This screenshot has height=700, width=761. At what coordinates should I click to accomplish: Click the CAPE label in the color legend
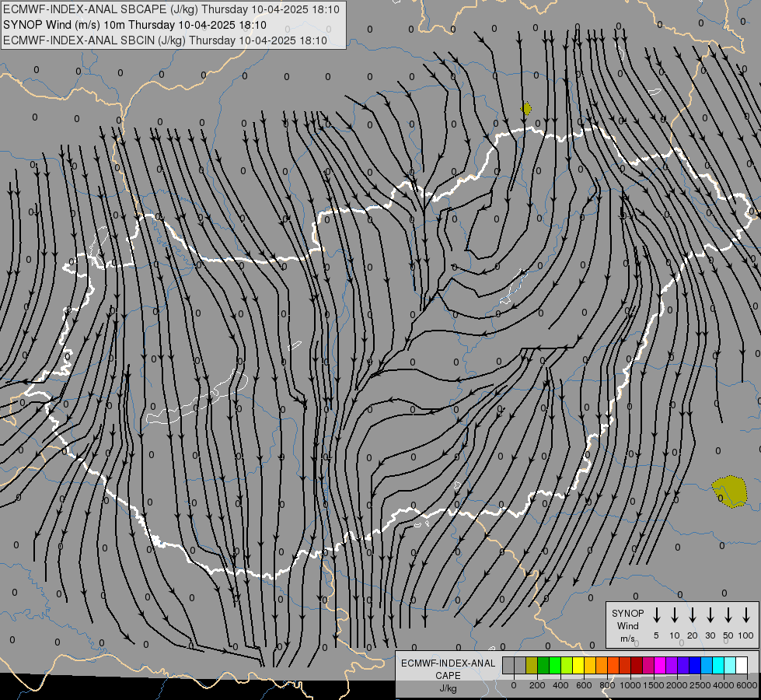tap(448, 676)
